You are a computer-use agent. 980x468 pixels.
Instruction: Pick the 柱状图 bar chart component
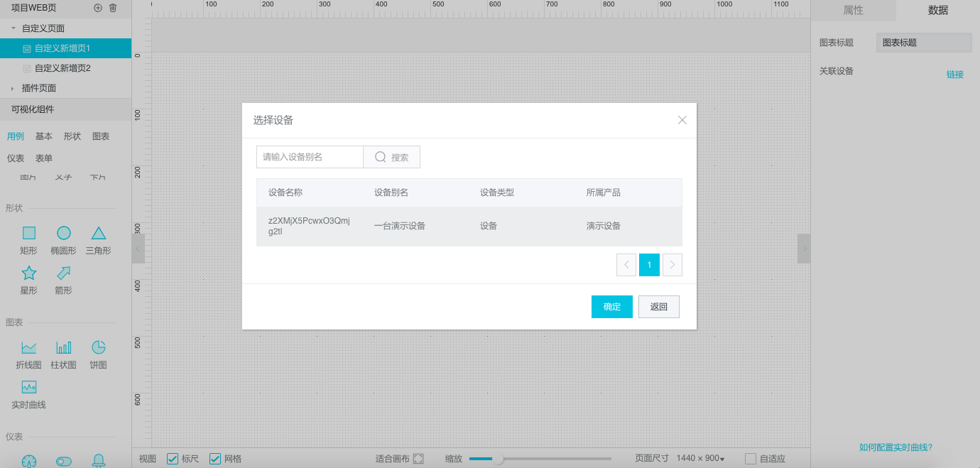tap(64, 347)
